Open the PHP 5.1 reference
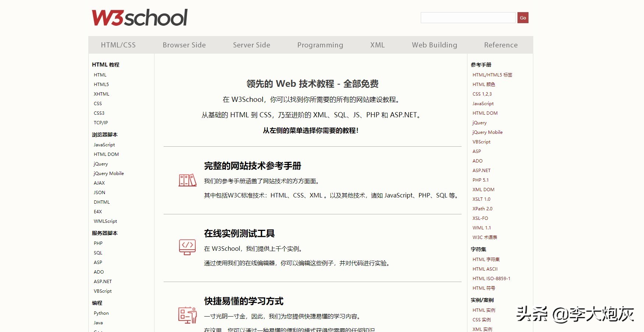This screenshot has width=644, height=332. pos(481,180)
